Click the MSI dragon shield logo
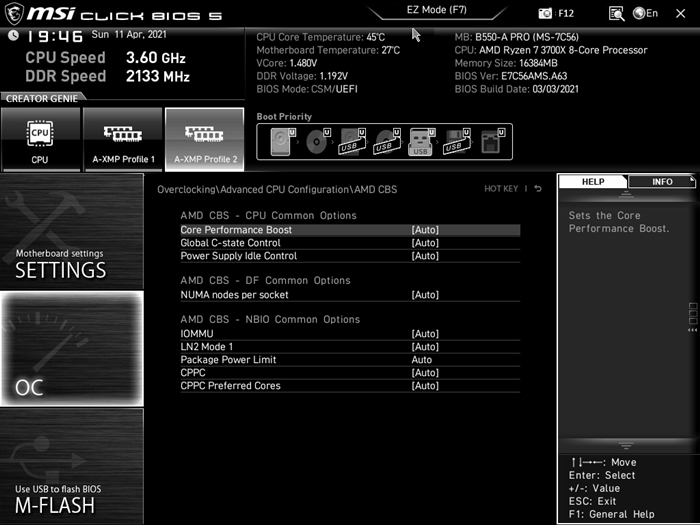700x525 pixels. point(14,13)
